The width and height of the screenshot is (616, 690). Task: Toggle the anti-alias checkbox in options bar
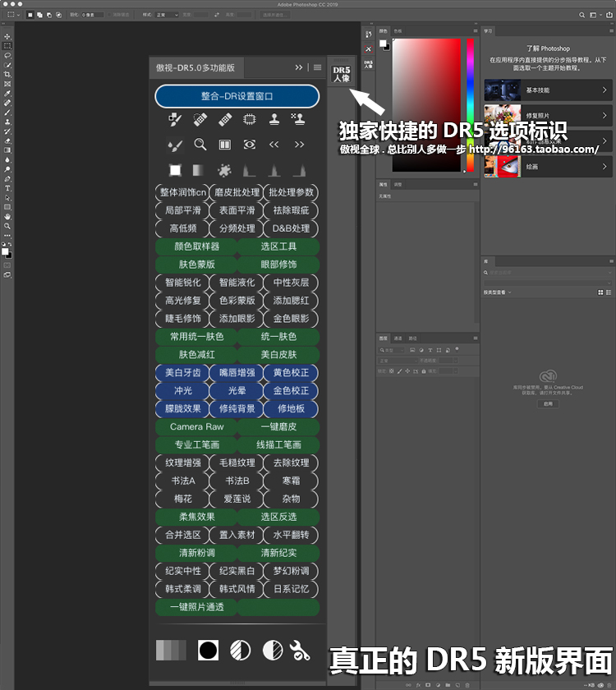[x=109, y=15]
